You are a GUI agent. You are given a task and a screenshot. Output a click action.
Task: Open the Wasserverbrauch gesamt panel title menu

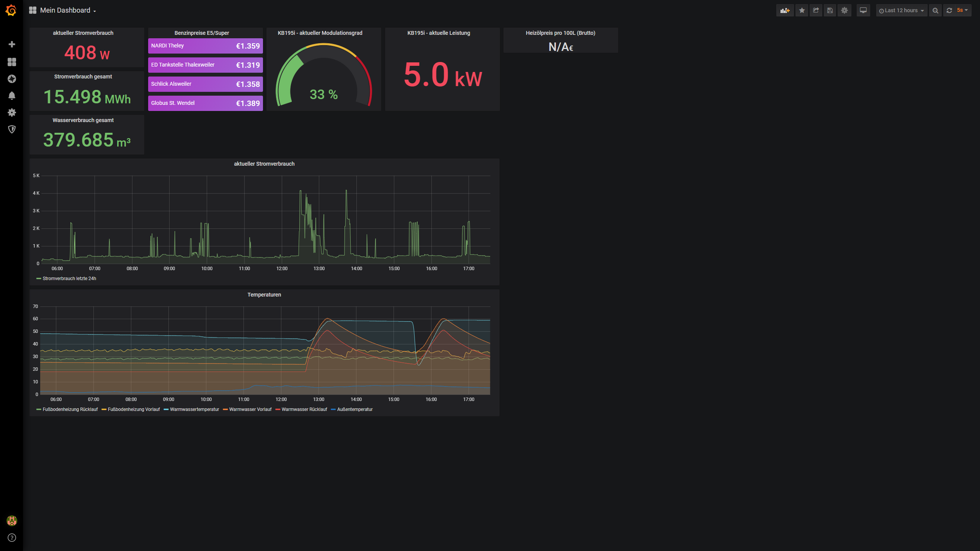83,120
